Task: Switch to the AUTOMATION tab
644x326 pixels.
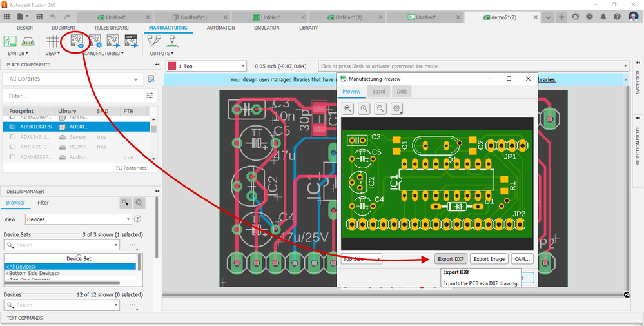Action: point(220,28)
